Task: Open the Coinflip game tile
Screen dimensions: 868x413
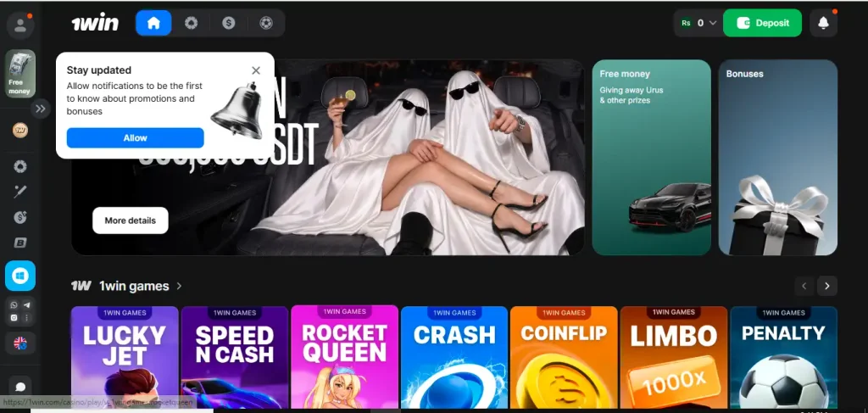Action: (564, 357)
